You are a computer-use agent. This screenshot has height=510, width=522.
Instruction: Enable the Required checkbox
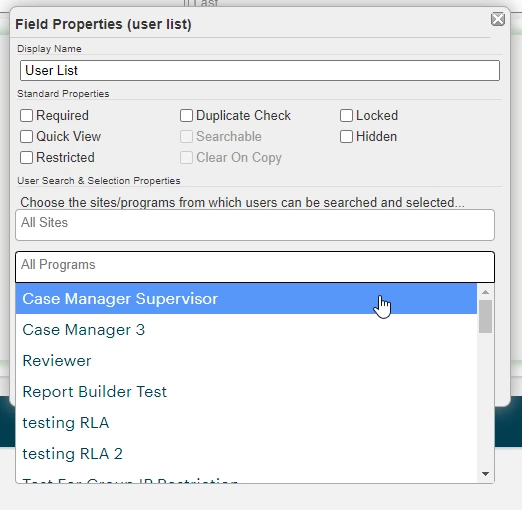click(26, 116)
